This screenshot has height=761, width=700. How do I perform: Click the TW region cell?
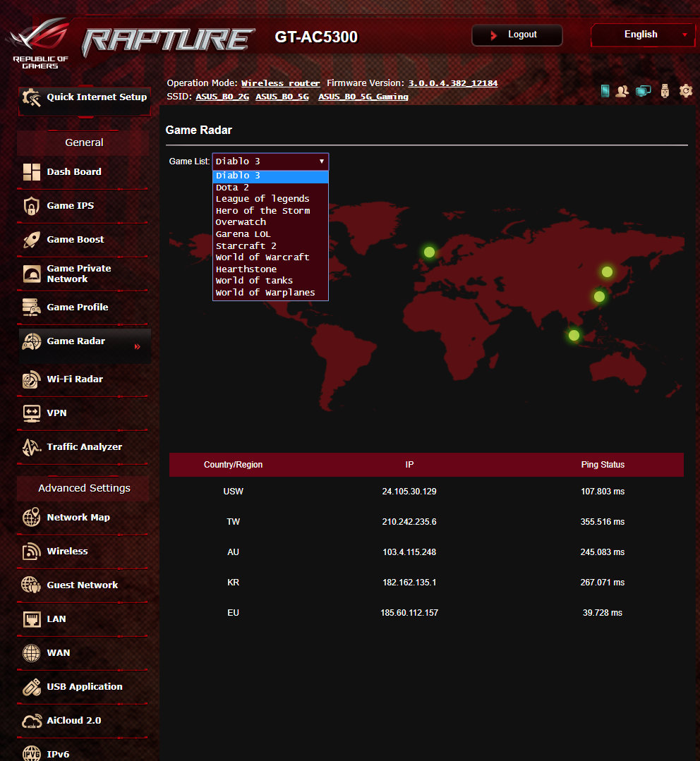coord(233,522)
